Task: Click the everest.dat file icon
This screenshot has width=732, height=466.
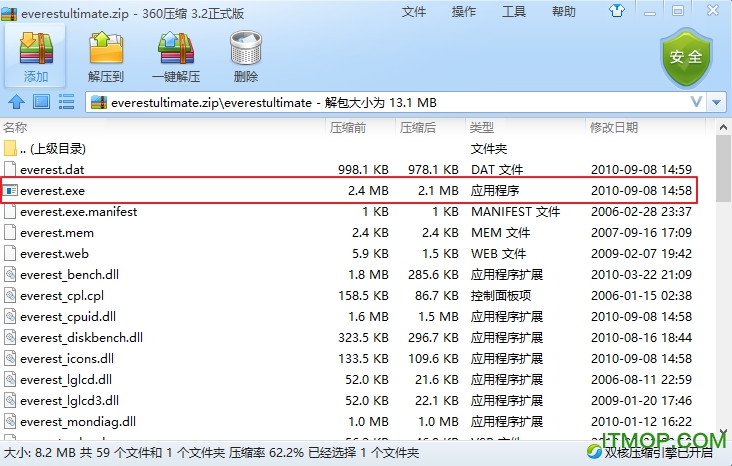Action: click(x=10, y=169)
